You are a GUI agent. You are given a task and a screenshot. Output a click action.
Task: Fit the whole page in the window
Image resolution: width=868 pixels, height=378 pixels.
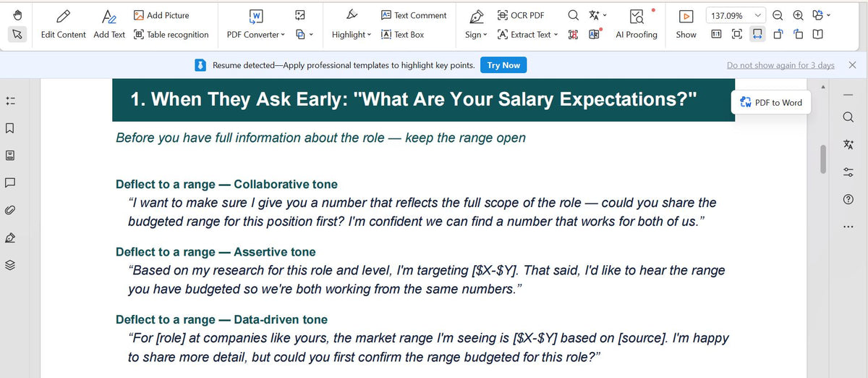[x=737, y=34]
